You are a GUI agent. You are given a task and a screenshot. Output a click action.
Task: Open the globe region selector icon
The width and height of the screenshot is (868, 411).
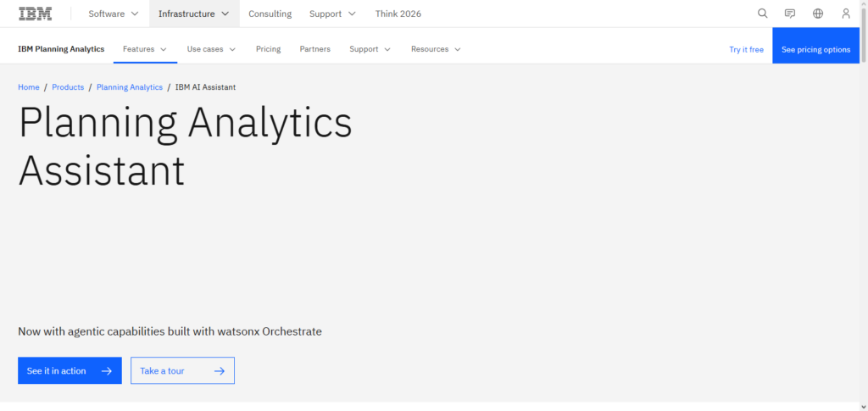pyautogui.click(x=818, y=14)
